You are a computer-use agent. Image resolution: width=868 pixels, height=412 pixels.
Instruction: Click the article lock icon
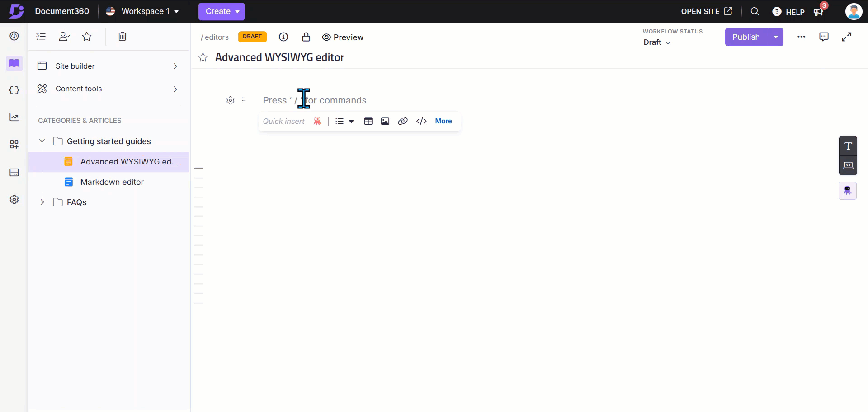(x=306, y=37)
